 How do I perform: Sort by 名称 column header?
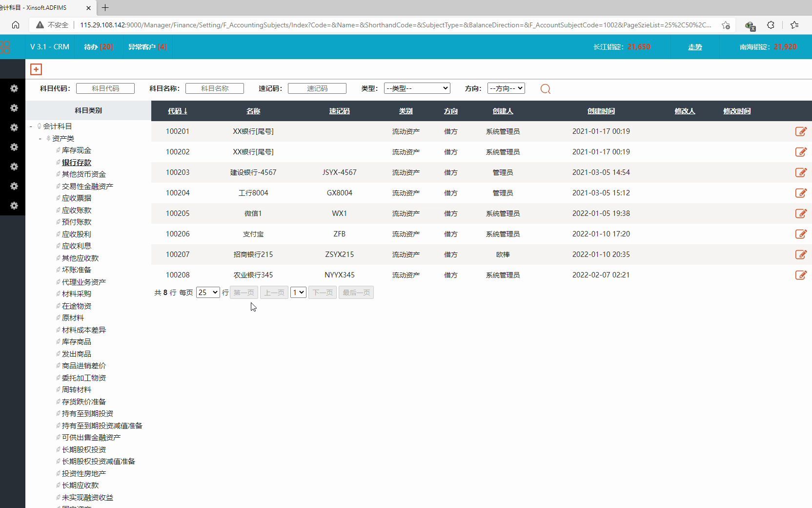pyautogui.click(x=253, y=111)
